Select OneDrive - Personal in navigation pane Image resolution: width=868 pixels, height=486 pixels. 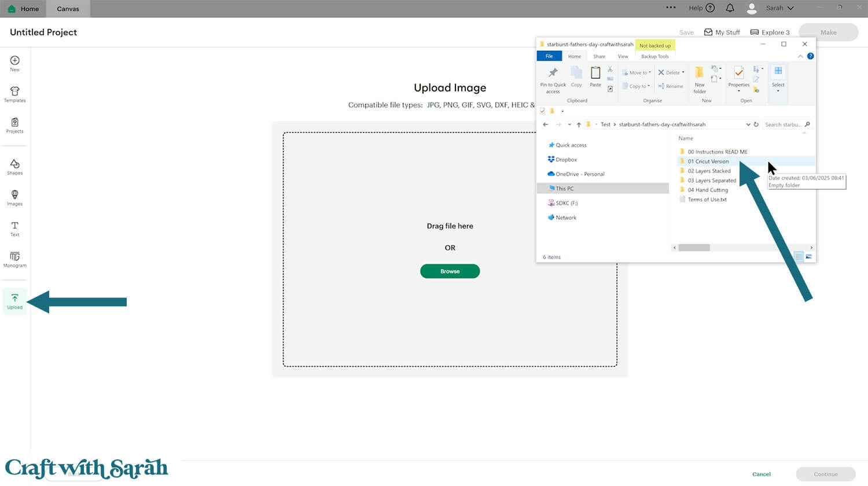576,174
